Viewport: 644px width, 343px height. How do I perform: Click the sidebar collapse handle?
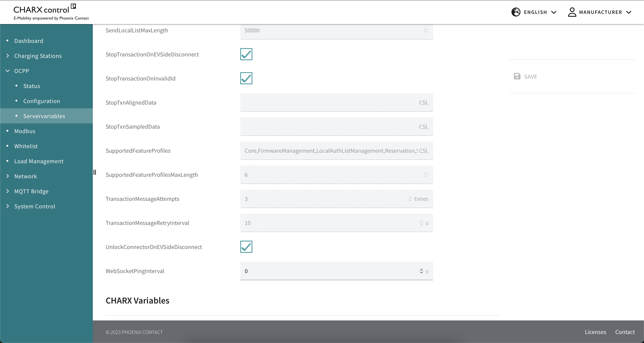(95, 172)
